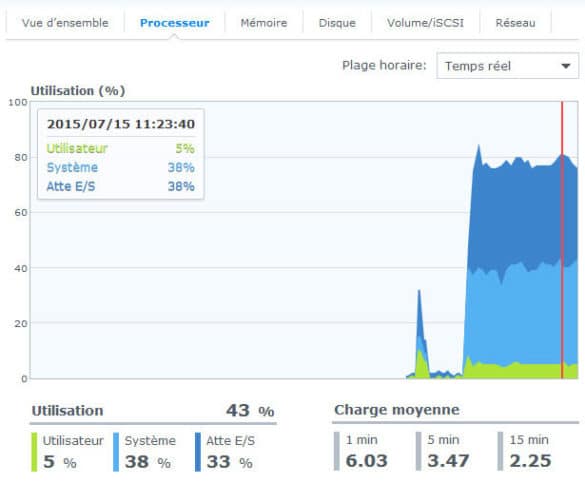
Task: Open the Vue d'ensemble tab
Action: pyautogui.click(x=65, y=23)
